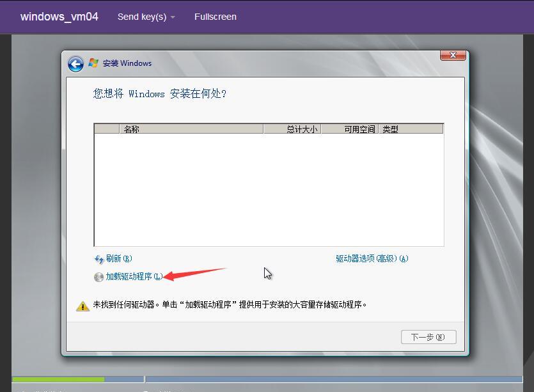Click the refresh arrows icon
This screenshot has height=392, width=534.
98,260
